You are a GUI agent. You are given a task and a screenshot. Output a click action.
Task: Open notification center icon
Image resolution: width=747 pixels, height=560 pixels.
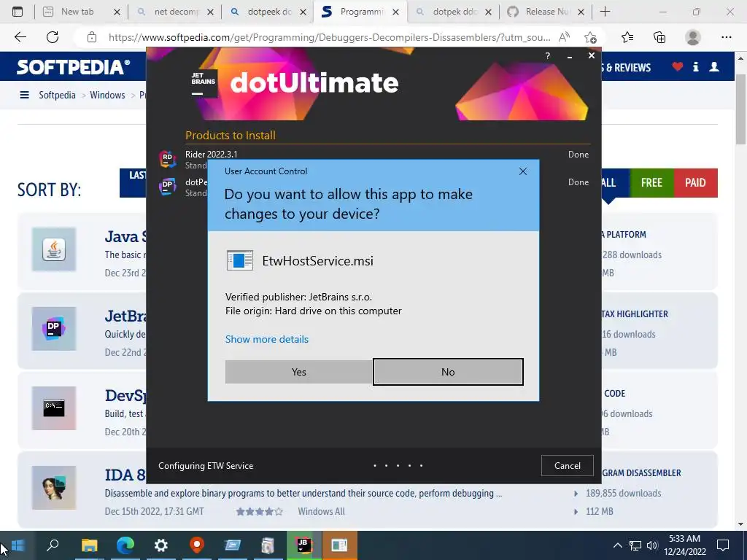(x=723, y=545)
